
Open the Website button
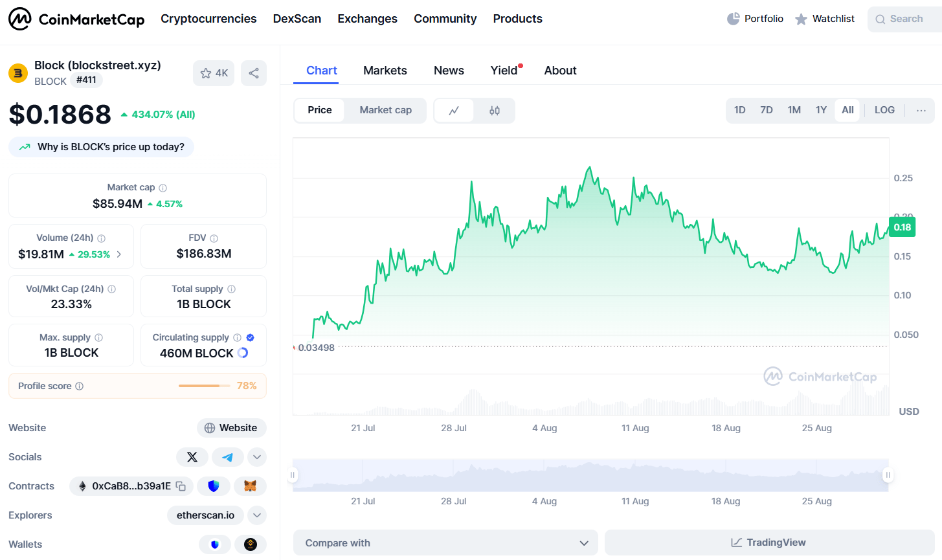pyautogui.click(x=232, y=428)
